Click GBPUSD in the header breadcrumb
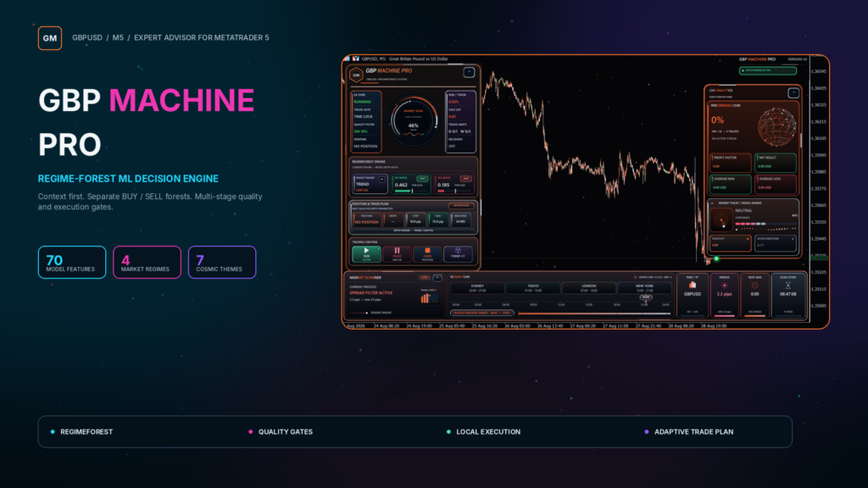This screenshot has width=868, height=488. tap(87, 37)
